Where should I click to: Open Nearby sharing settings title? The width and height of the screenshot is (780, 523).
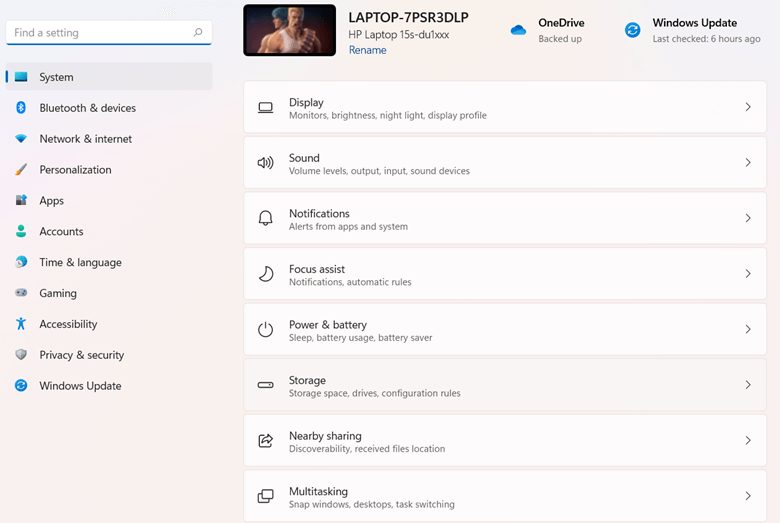pos(325,435)
